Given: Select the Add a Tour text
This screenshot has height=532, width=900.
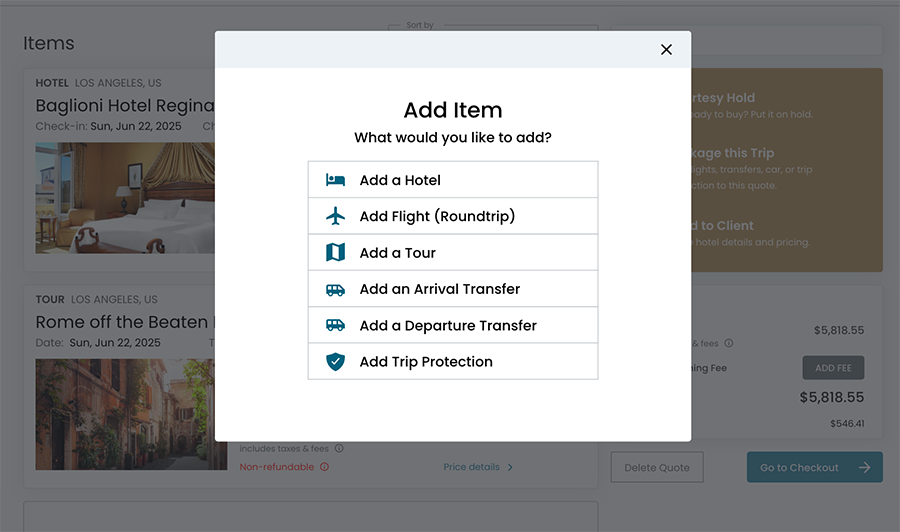Looking at the screenshot, I should pyautogui.click(x=398, y=253).
